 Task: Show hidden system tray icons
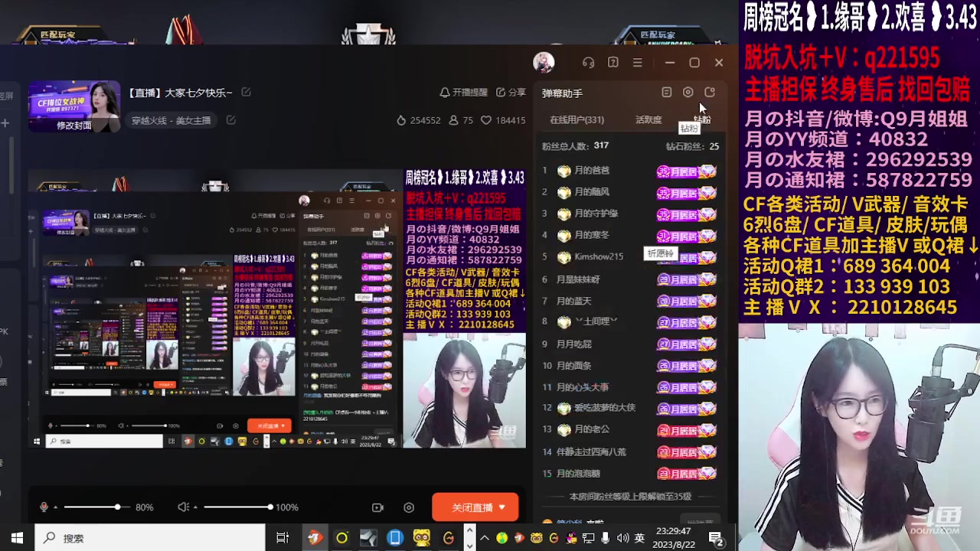pyautogui.click(x=485, y=538)
